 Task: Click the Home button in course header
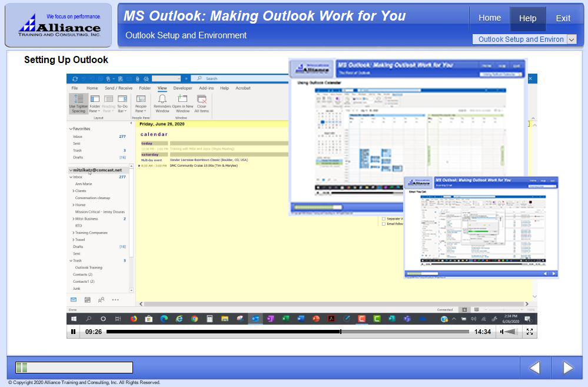[489, 18]
